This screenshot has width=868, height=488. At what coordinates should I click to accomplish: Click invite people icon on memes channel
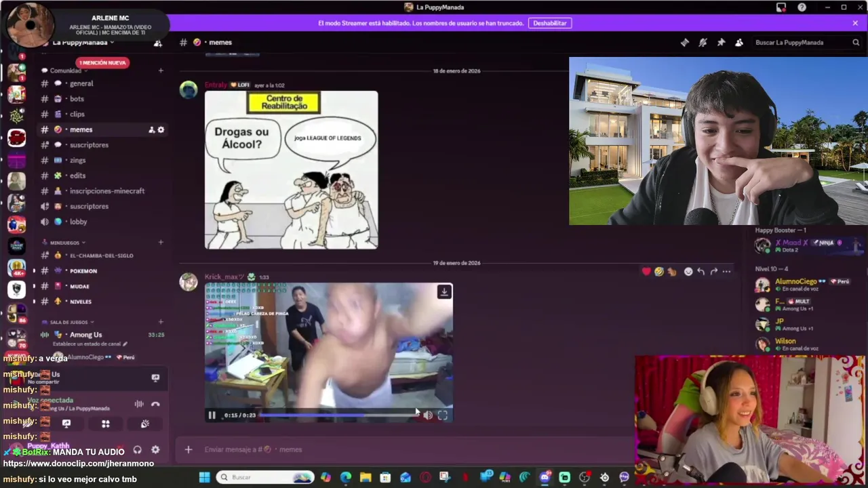pos(151,129)
